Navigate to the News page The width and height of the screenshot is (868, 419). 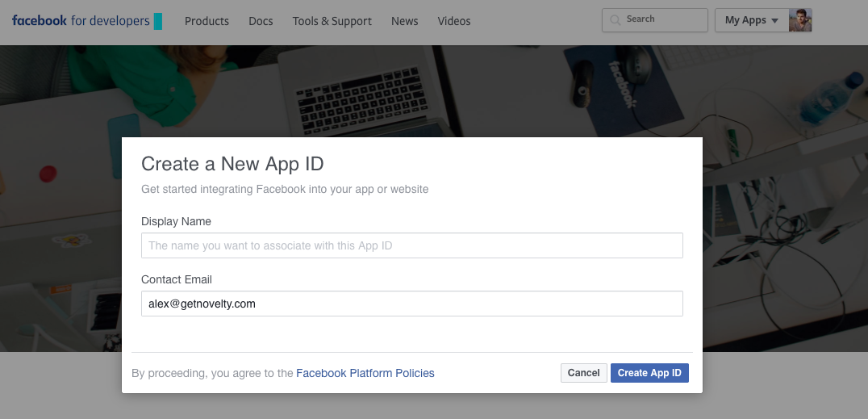click(x=405, y=21)
